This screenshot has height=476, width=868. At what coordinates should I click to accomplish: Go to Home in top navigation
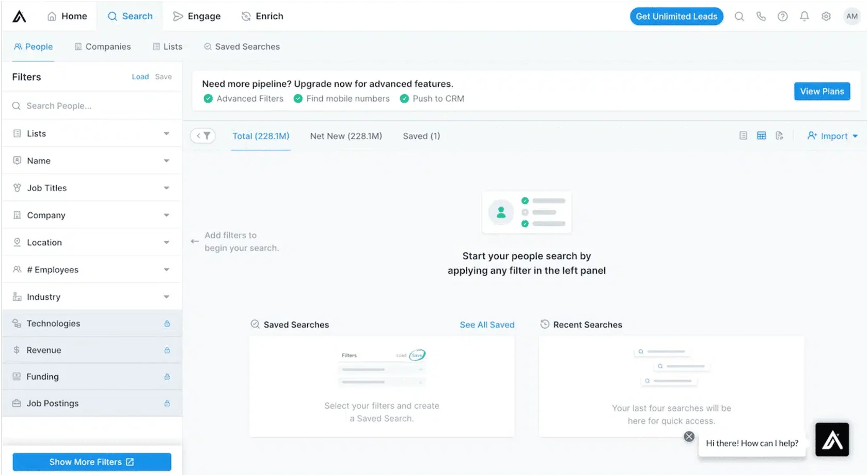(x=67, y=17)
